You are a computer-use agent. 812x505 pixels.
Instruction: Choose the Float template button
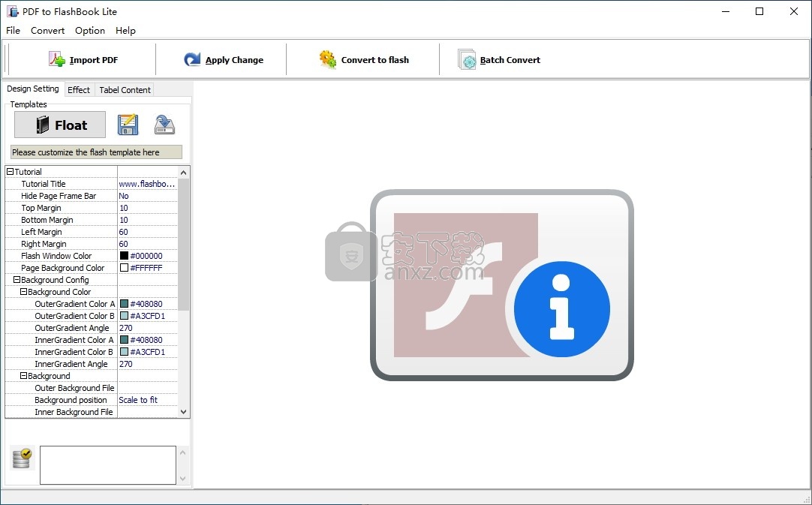tap(60, 125)
